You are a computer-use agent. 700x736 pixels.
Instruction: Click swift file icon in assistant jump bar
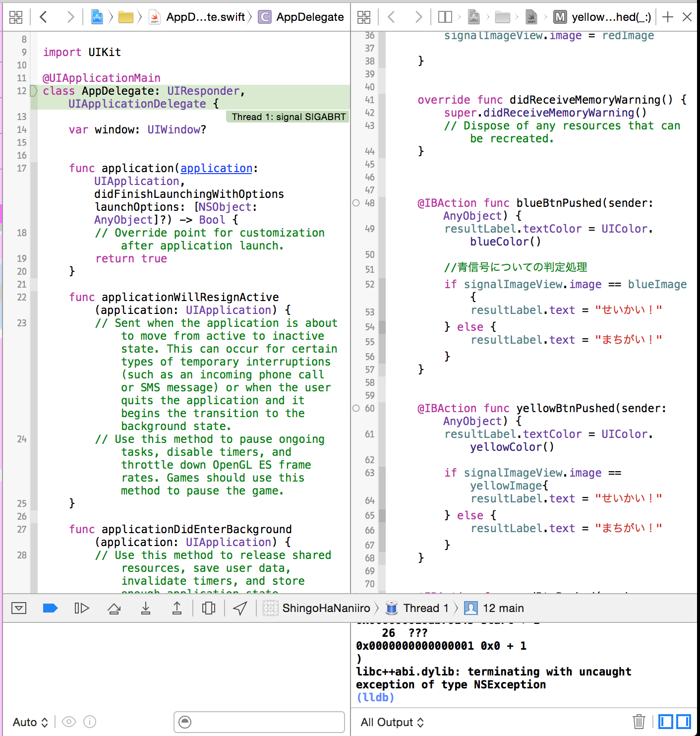531,17
